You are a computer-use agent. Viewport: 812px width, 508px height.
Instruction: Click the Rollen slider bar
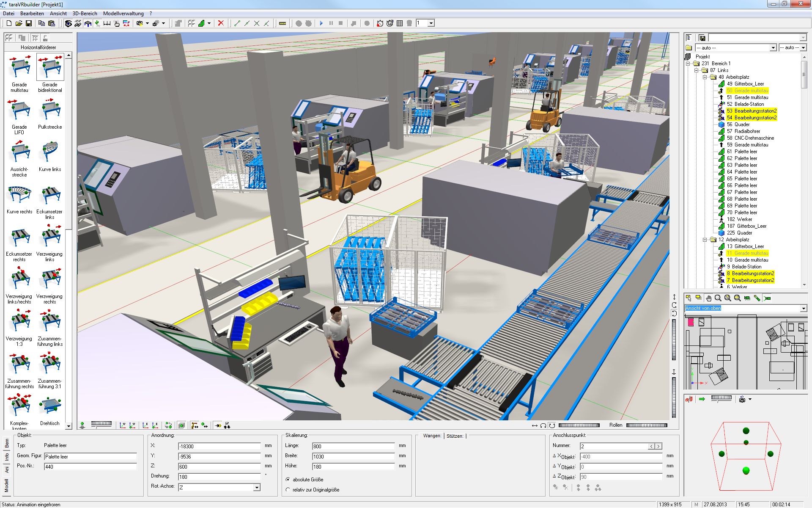click(646, 425)
